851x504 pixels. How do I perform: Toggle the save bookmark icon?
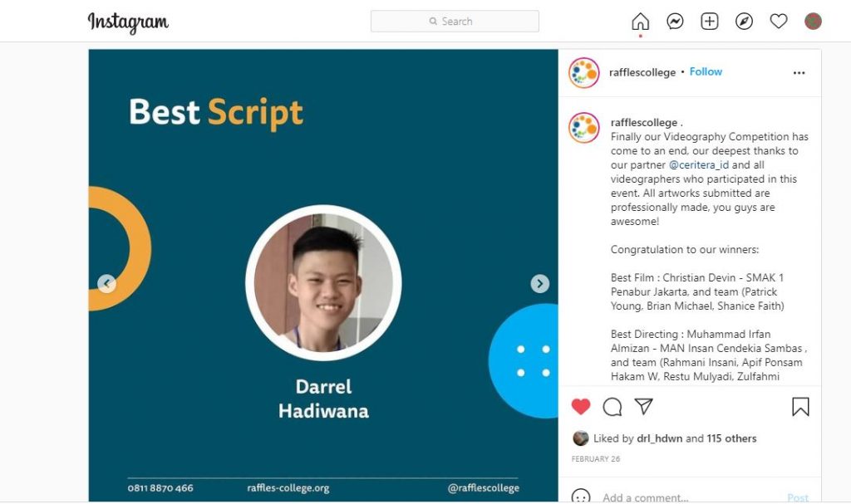[800, 406]
